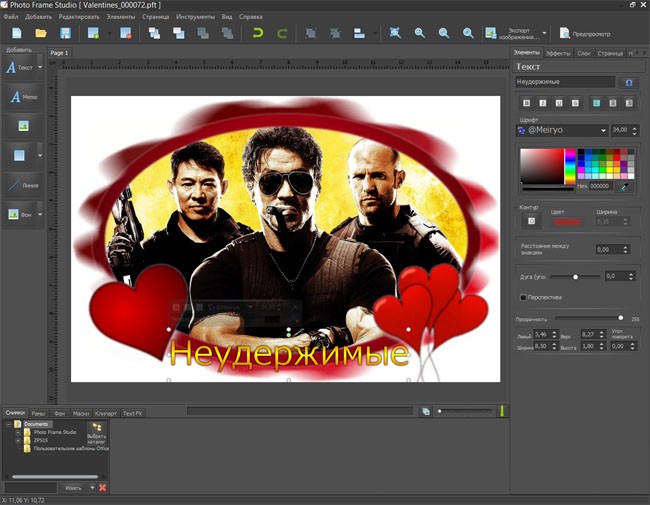Screen dimensions: 650x505
Task: Click the thumbnail size slider above the browser
Action: click(465, 411)
